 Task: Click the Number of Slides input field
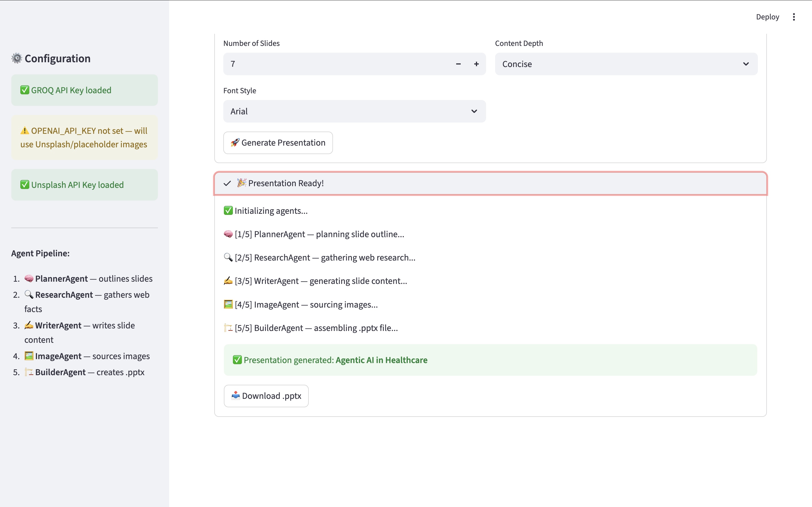point(336,64)
